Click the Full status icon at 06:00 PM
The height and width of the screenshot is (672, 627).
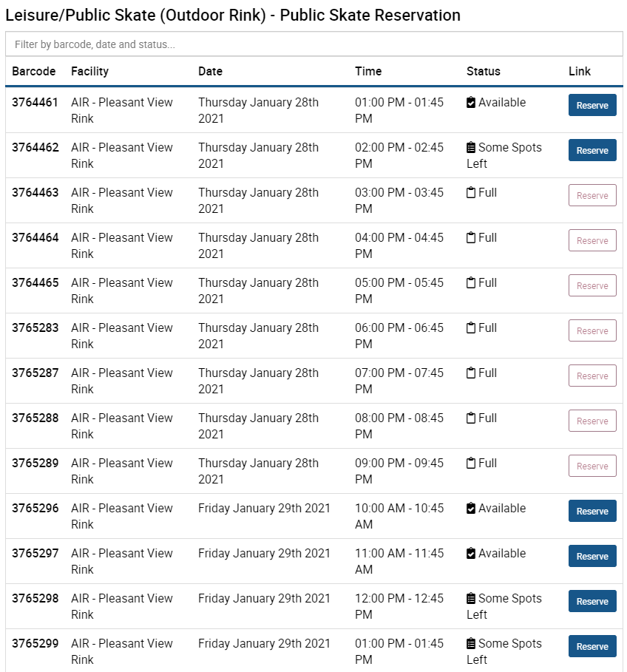[x=470, y=327]
